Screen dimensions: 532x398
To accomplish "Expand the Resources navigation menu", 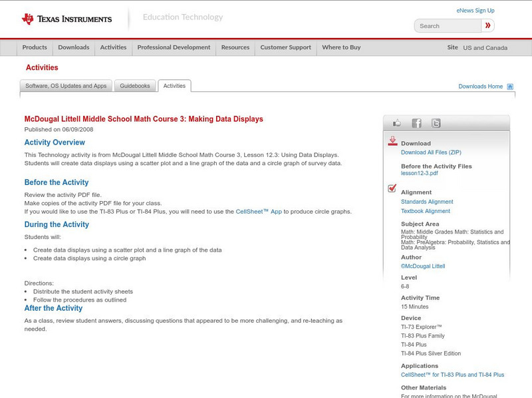I will coord(235,47).
